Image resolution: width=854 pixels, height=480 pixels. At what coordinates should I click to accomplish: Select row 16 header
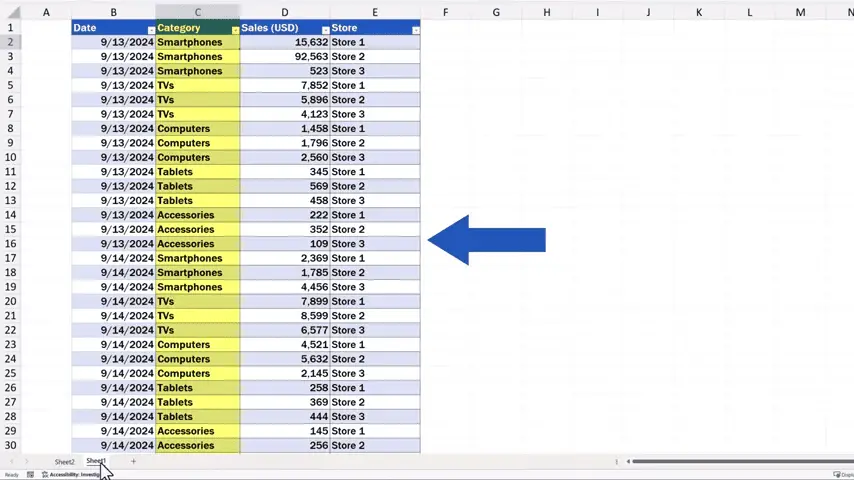click(11, 244)
